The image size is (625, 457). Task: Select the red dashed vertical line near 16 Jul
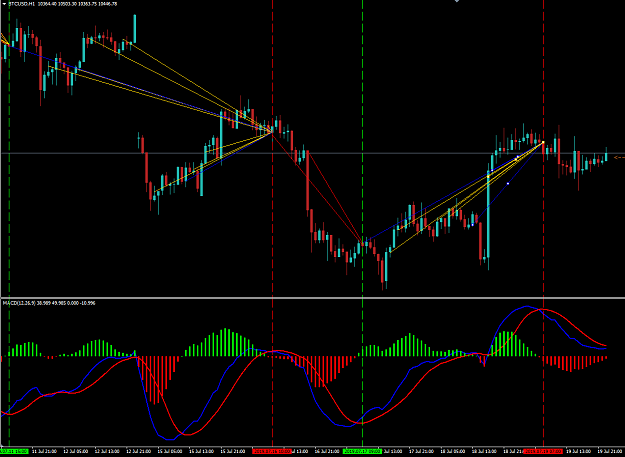[272, 223]
